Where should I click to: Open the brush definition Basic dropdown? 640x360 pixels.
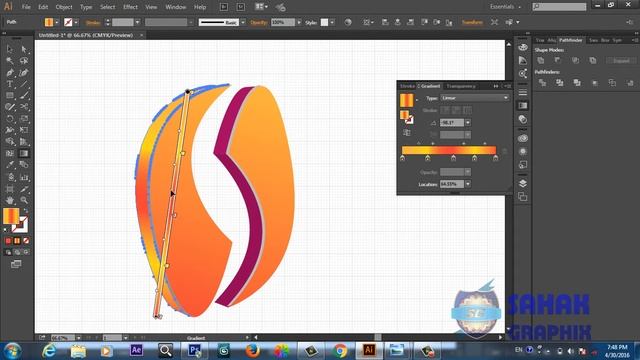(x=243, y=22)
